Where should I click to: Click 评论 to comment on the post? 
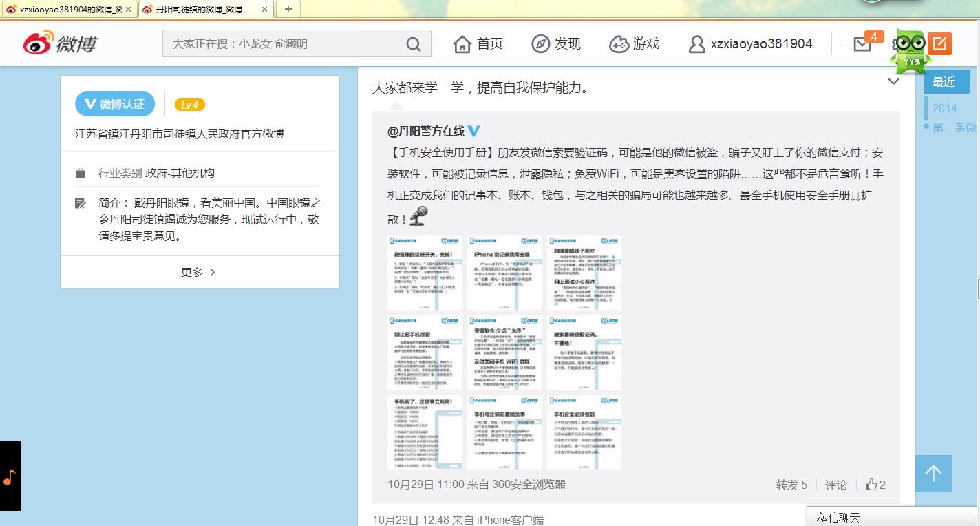point(835,485)
